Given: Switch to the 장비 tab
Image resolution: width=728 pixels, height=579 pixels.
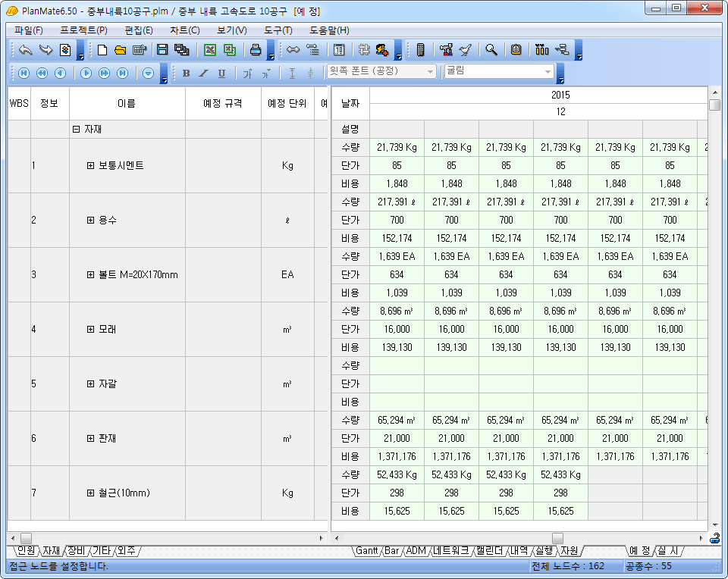Looking at the screenshot, I should pyautogui.click(x=76, y=550).
